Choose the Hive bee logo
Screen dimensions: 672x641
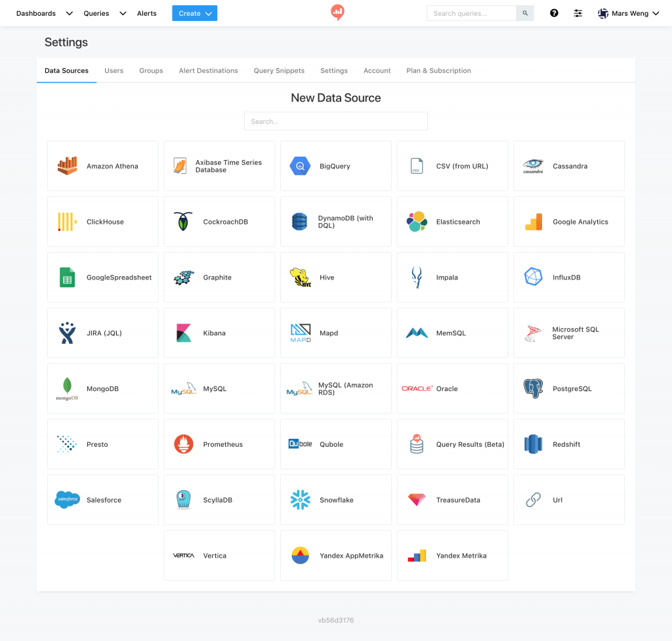(301, 278)
